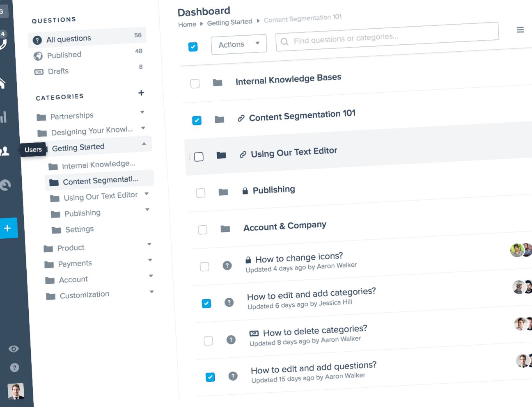Open How to edit and add categories?

point(311,294)
